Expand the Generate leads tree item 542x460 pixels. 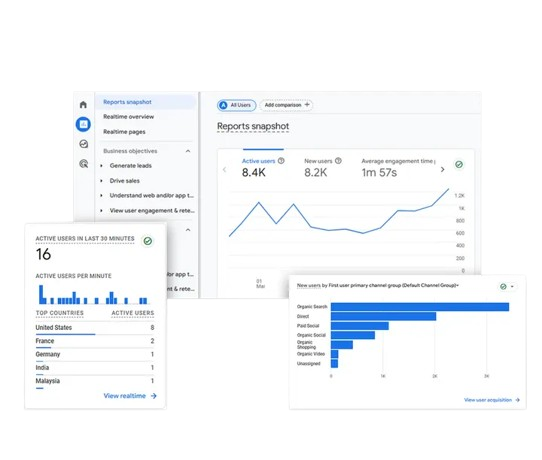coord(101,166)
